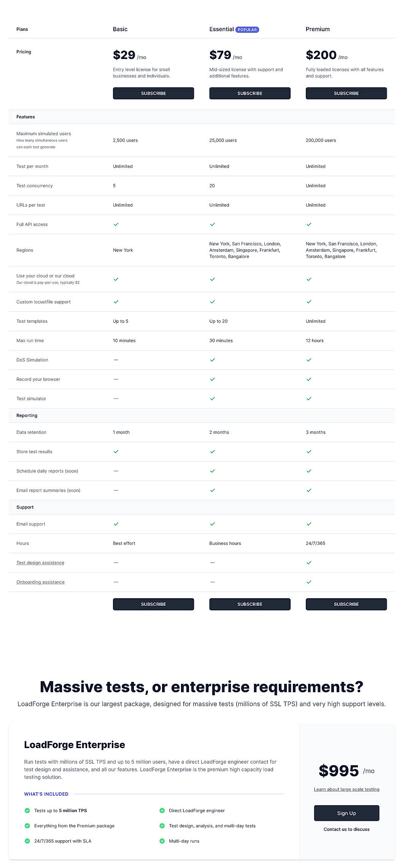Image resolution: width=407 pixels, height=868 pixels.
Task: Open the Test design assistance link
Action: pos(40,562)
